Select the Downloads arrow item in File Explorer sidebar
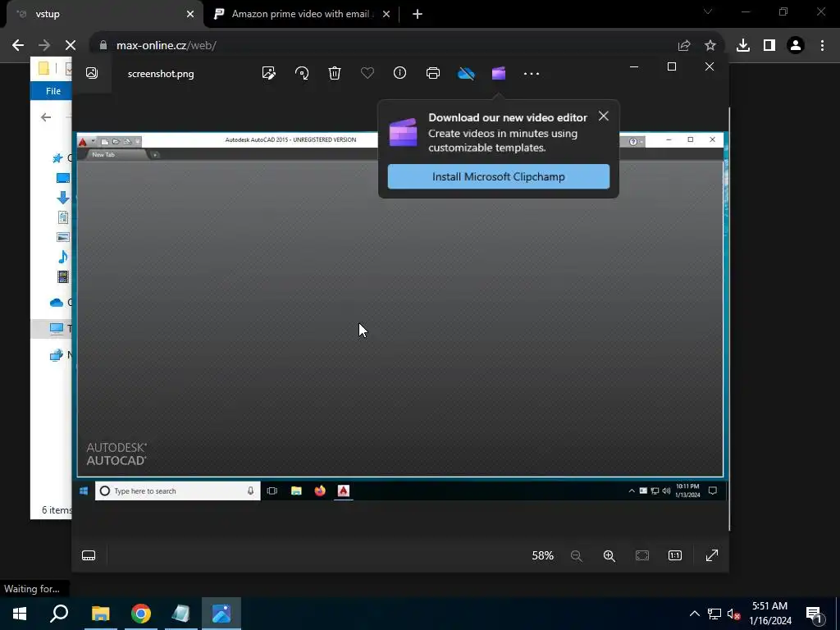840x630 pixels. pyautogui.click(x=62, y=198)
